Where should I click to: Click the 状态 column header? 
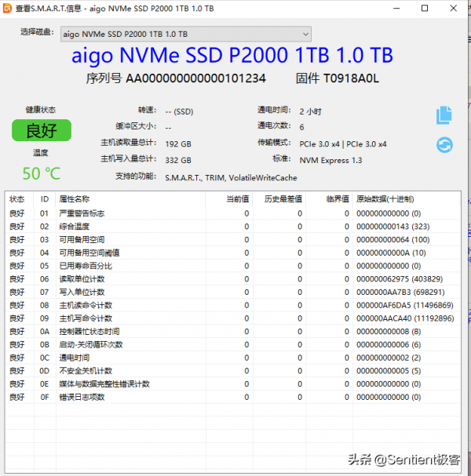pyautogui.click(x=16, y=199)
